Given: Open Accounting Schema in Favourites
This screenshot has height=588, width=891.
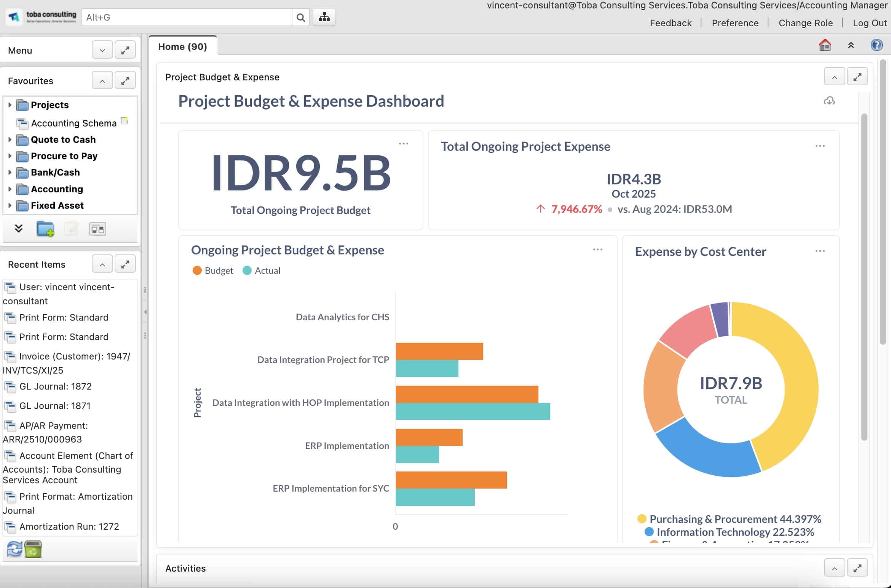Looking at the screenshot, I should coord(73,123).
